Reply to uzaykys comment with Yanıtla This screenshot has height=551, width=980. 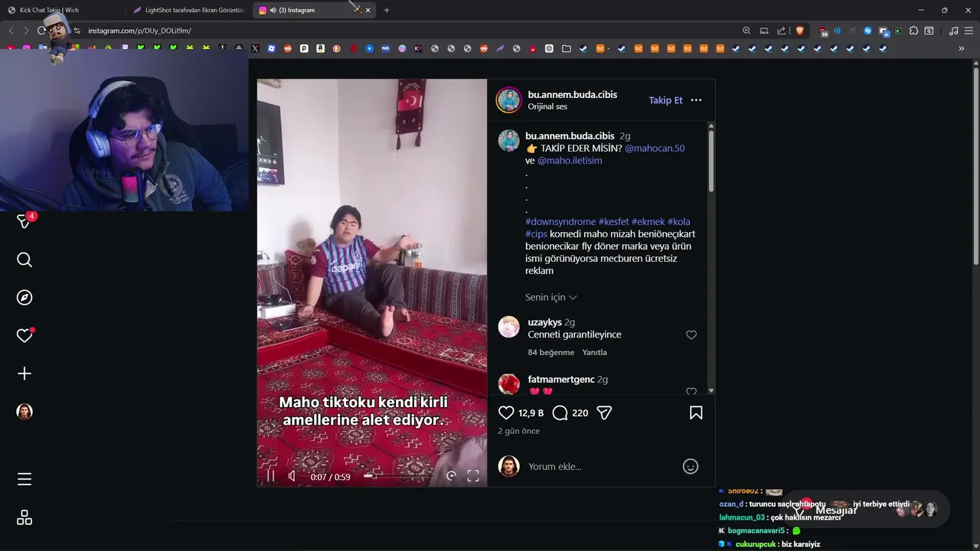[594, 353]
